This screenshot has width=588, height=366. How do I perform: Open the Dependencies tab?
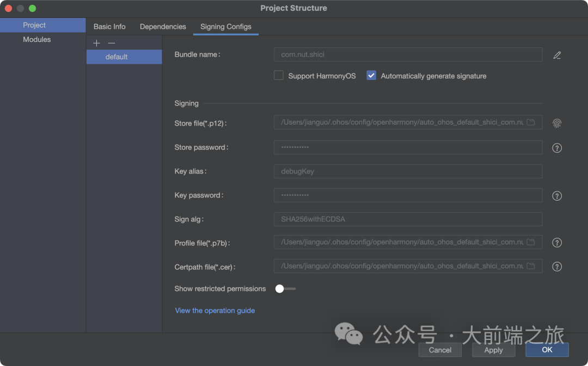click(x=163, y=27)
